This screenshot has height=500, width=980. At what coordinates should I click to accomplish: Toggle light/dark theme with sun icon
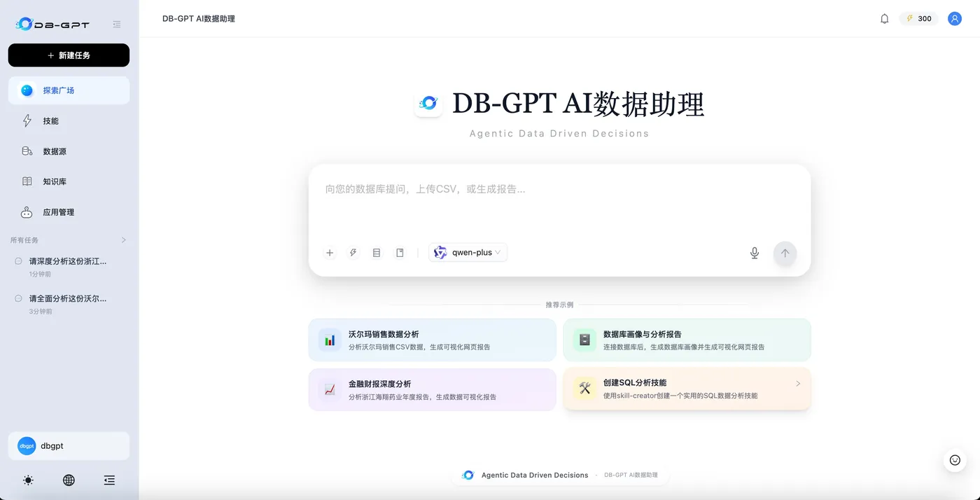28,480
